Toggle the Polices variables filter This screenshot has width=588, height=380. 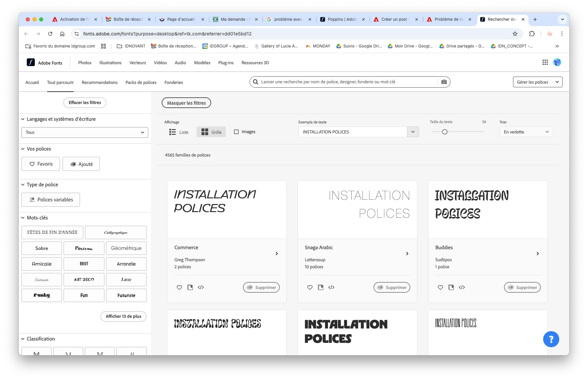51,200
